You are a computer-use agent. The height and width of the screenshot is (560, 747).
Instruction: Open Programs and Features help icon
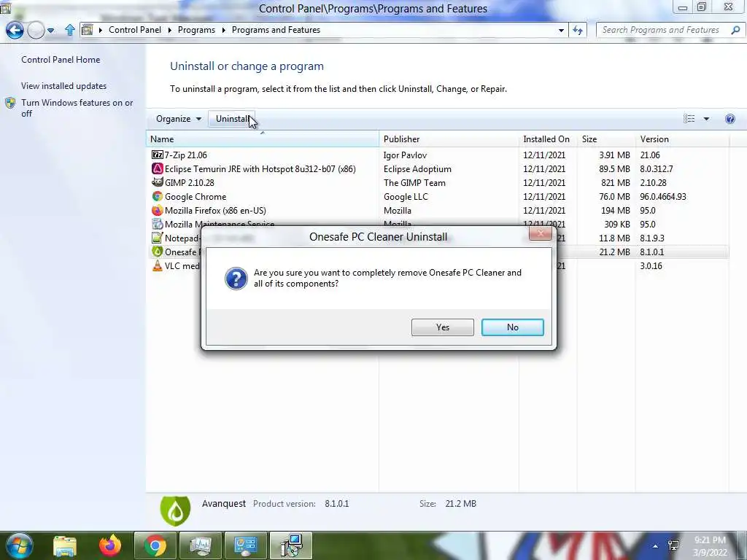click(729, 119)
